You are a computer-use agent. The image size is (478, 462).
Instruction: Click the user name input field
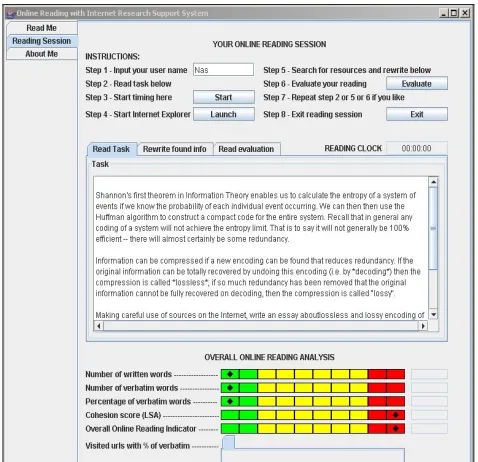[223, 70]
